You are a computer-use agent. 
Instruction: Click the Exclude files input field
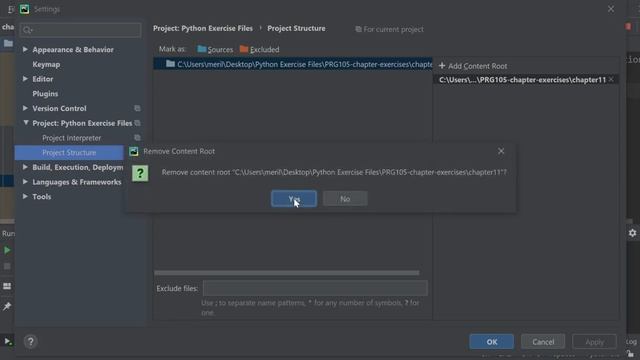[x=315, y=288]
